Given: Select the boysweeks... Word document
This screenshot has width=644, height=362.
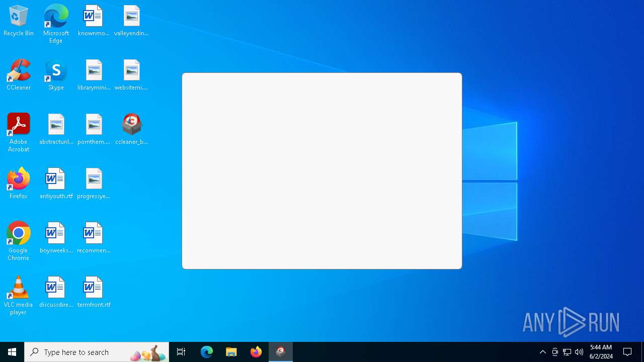Looking at the screenshot, I should (x=56, y=238).
